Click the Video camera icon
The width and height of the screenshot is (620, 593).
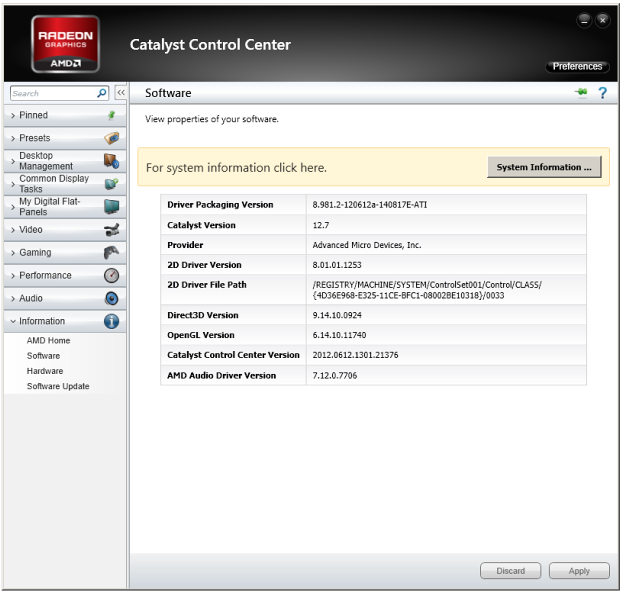112,230
